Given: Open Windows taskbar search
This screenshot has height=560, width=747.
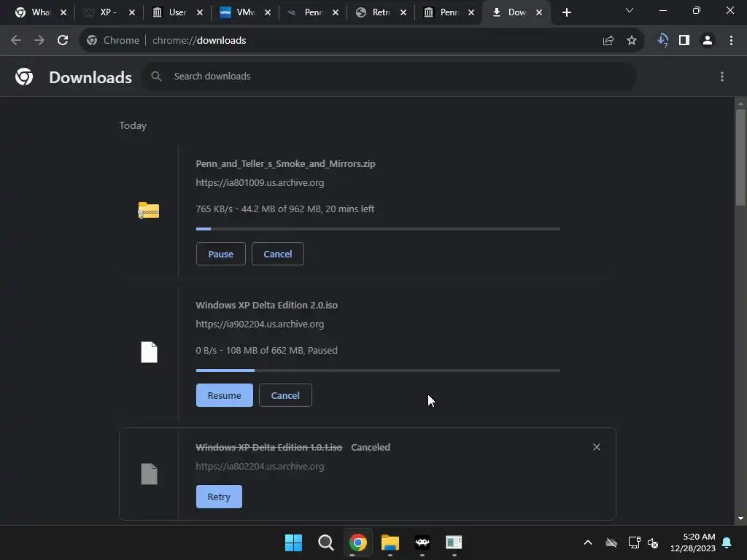Looking at the screenshot, I should point(326,542).
